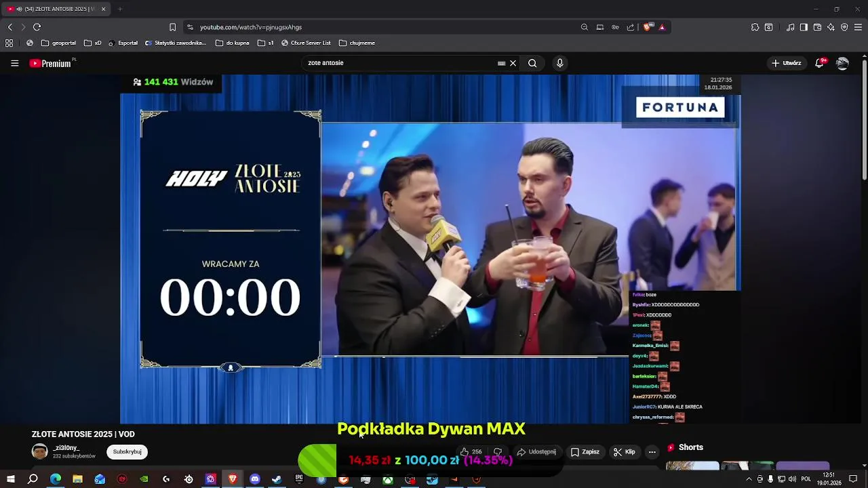Open Discord from the taskbar
Viewport: 868px width, 488px height.
255,479
